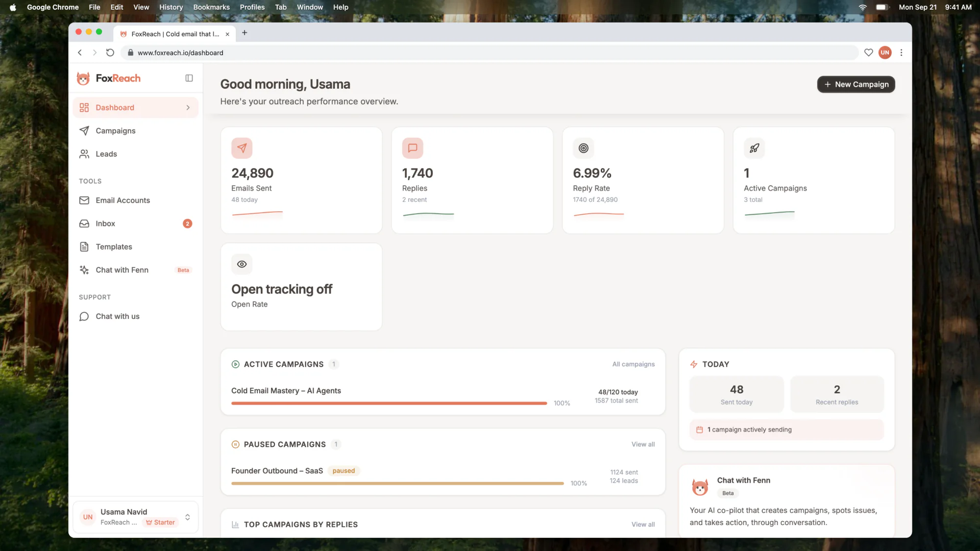
Task: Click the Active Campaigns rocket icon
Action: 755,148
